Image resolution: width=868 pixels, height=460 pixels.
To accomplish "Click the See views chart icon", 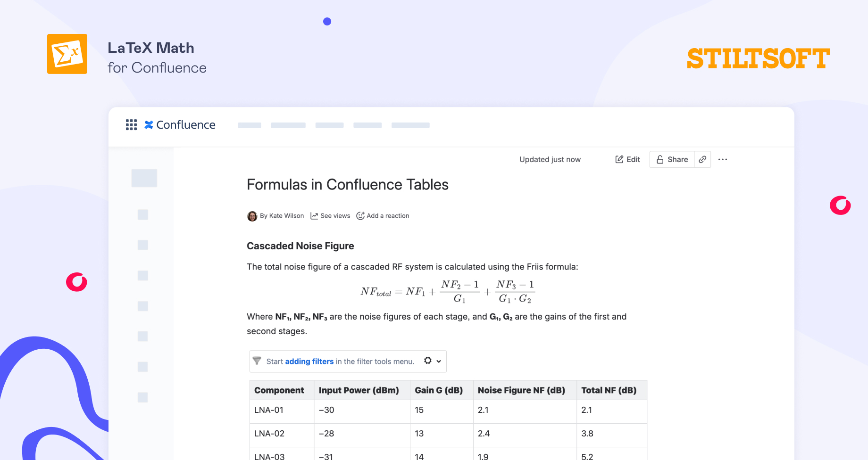I will tap(314, 216).
